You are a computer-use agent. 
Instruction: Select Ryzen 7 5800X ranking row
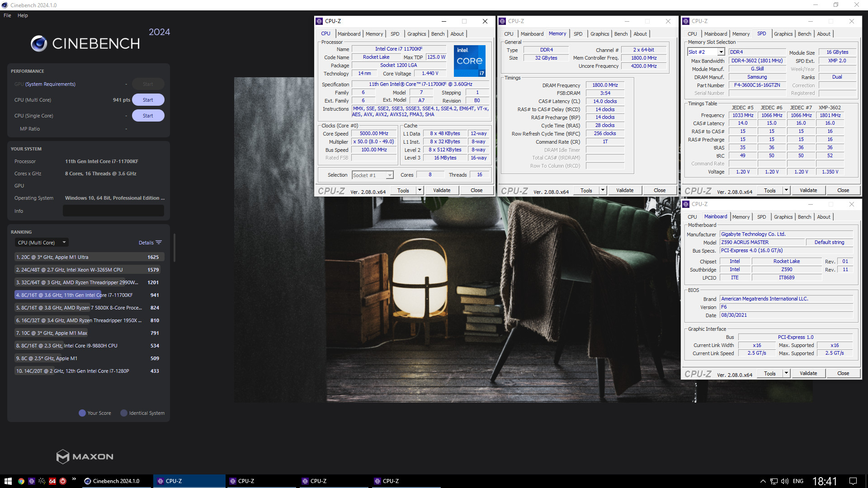coord(89,308)
